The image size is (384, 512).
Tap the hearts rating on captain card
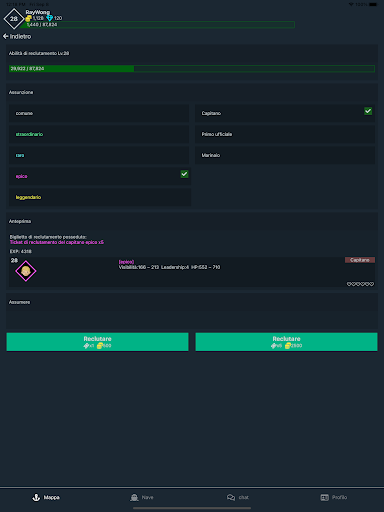tap(360, 284)
